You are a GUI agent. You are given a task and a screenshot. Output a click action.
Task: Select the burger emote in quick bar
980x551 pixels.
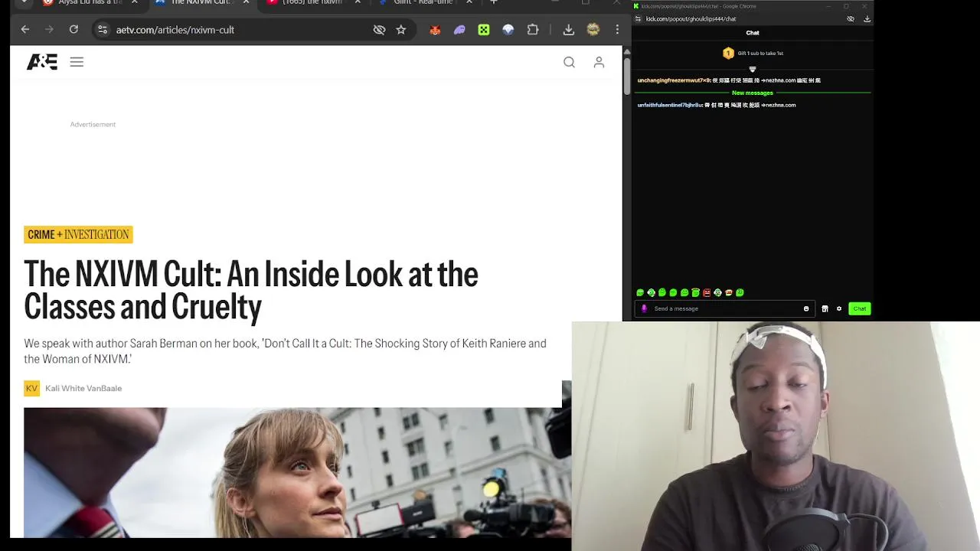pyautogui.click(x=729, y=292)
